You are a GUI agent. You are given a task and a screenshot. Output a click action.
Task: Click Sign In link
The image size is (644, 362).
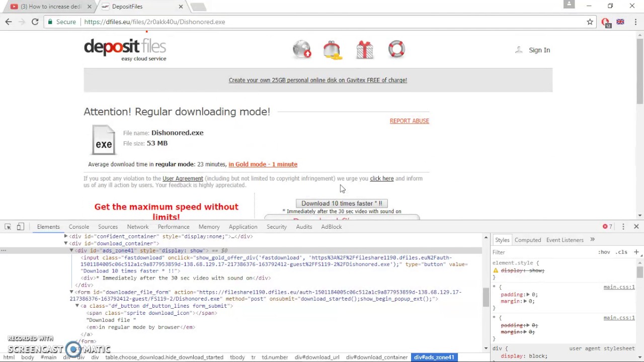539,50
